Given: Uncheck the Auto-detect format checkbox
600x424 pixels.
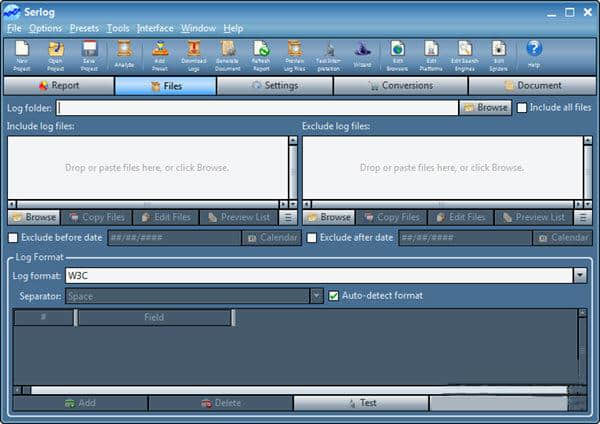Looking at the screenshot, I should tap(334, 296).
